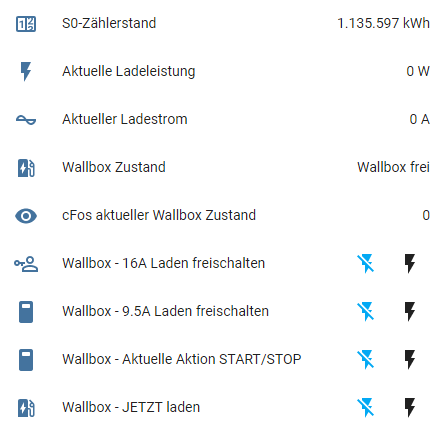Click the EV station icon for JETZT laden

(x=26, y=408)
